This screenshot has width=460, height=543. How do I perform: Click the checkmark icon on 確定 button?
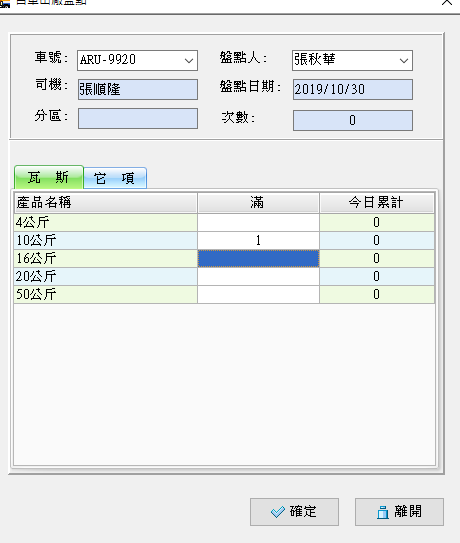point(278,512)
